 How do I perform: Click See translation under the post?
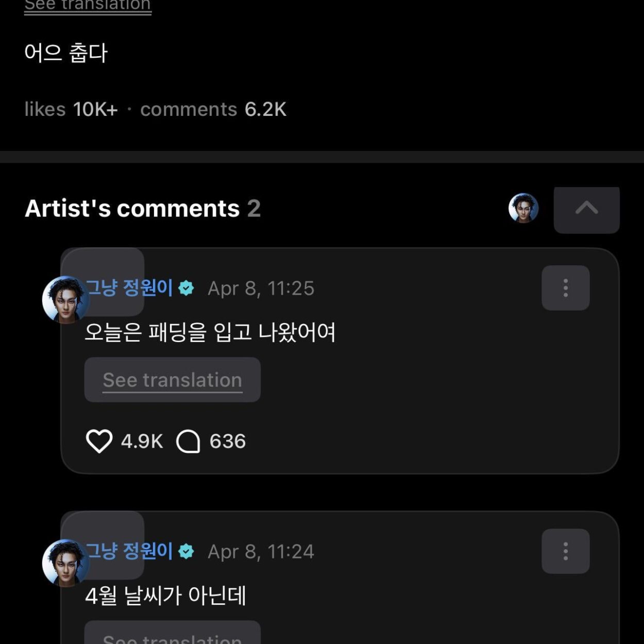coord(87,5)
